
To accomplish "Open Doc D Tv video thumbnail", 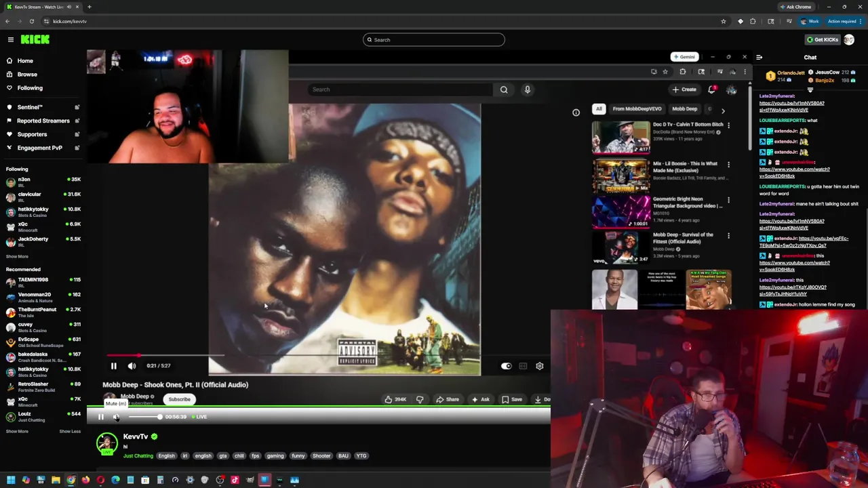I will [620, 137].
